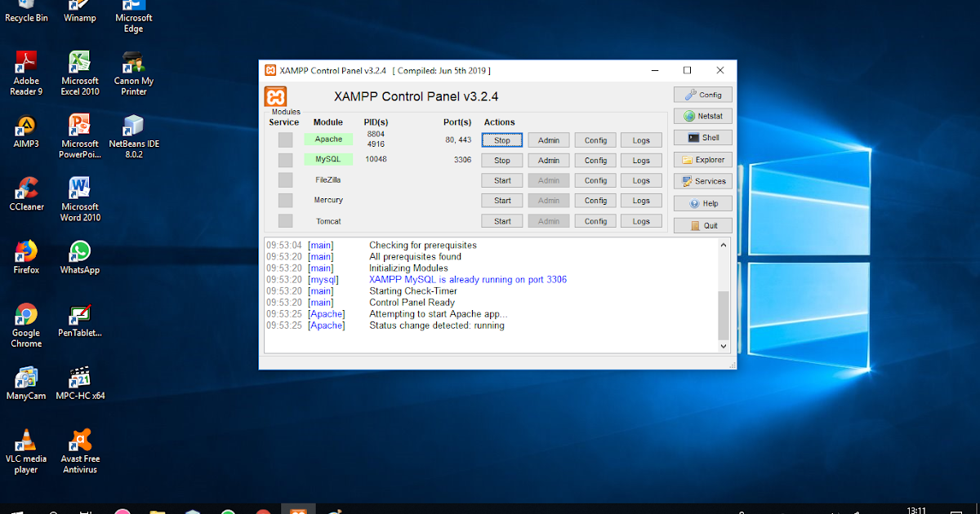This screenshot has height=514, width=980.
Task: Open the Microsoft Edge desktop shortcut
Action: coord(134,16)
